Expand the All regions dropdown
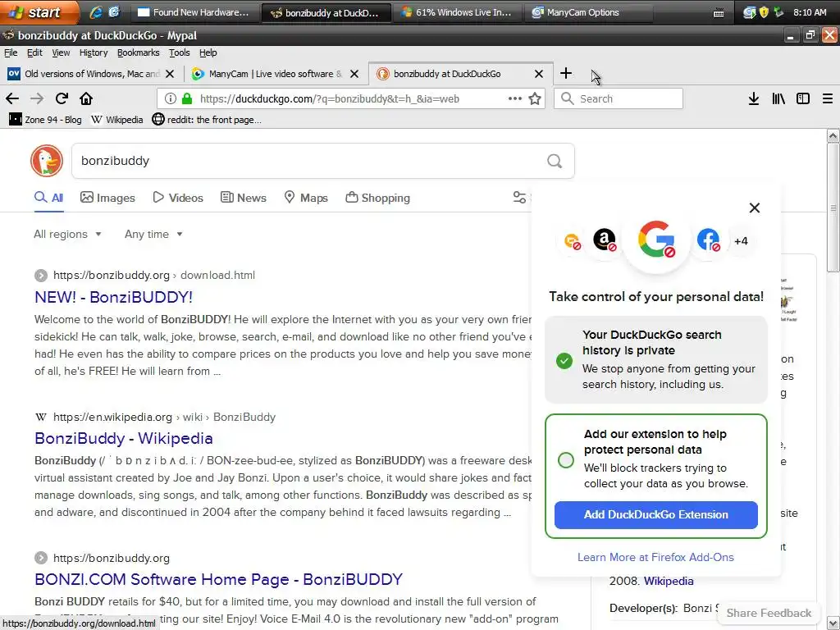Screen dimensions: 840x630 pos(67,234)
